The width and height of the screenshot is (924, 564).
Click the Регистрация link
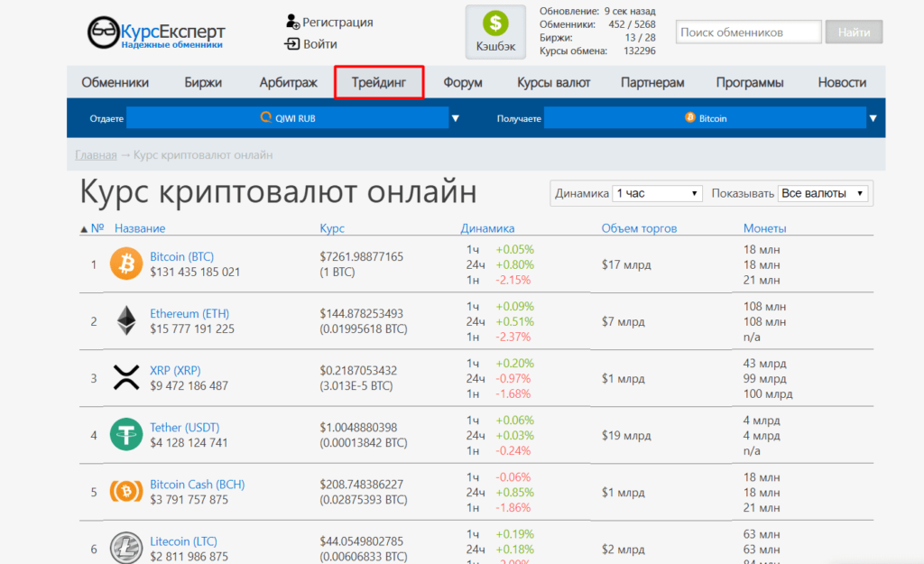pos(337,23)
